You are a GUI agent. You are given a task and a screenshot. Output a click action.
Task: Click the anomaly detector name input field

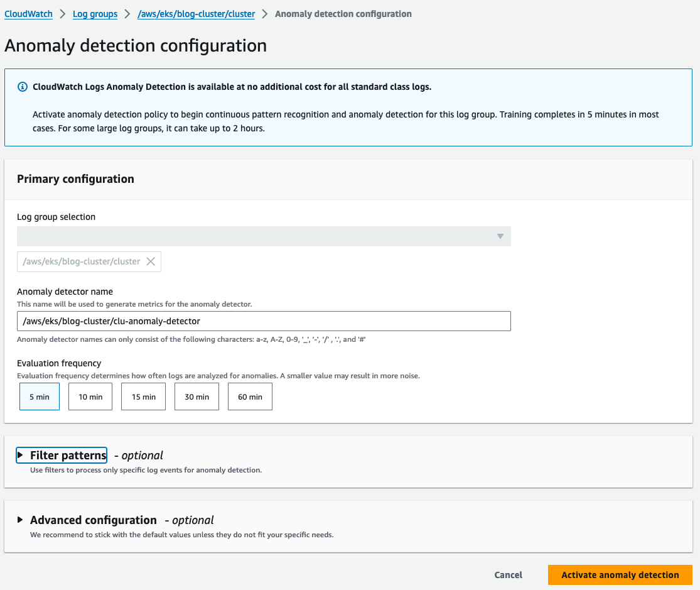tap(264, 320)
